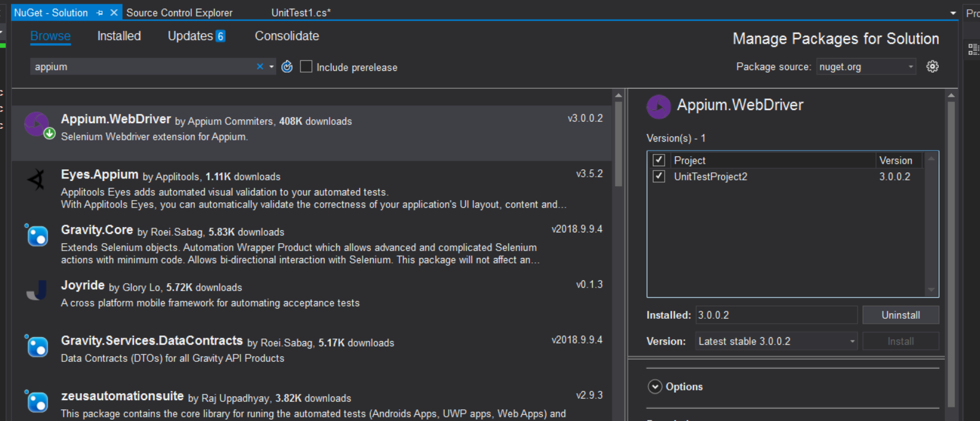The width and height of the screenshot is (980, 421).
Task: Click the installed indicator on Appium.WebDriver icon
Action: tap(49, 134)
